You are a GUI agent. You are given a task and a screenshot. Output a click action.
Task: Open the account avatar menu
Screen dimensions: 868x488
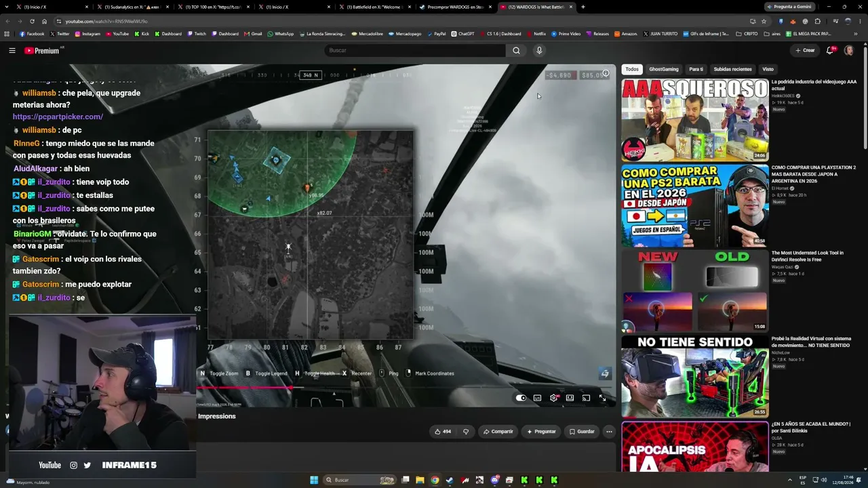[x=848, y=50]
